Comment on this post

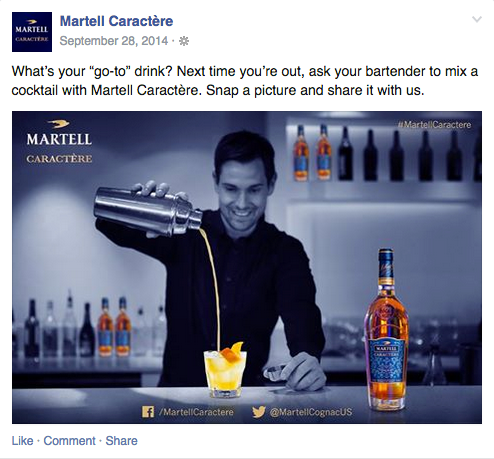(x=69, y=441)
